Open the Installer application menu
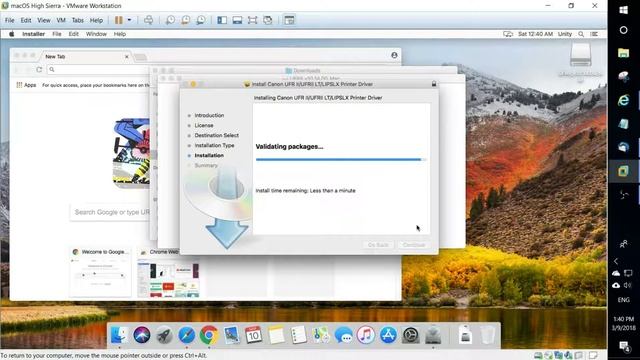Image resolution: width=640 pixels, height=360 pixels. tap(33, 34)
